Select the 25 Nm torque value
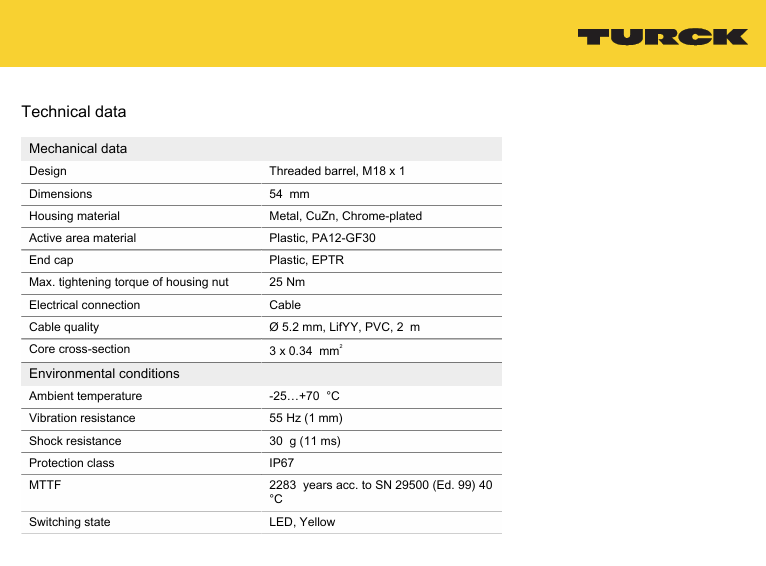The image size is (766, 566). [287, 283]
